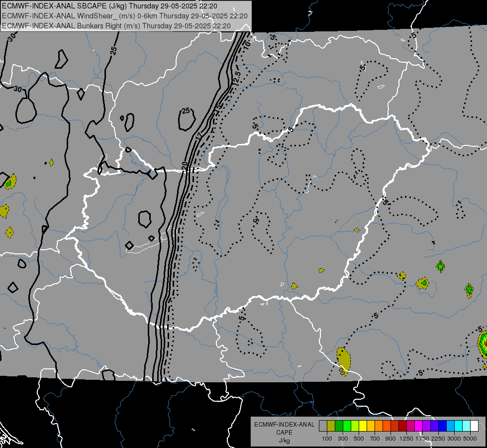Click the sky-blue swatch left of 3000 tick
Image resolution: width=487 pixels, height=448 pixels.
(450, 426)
